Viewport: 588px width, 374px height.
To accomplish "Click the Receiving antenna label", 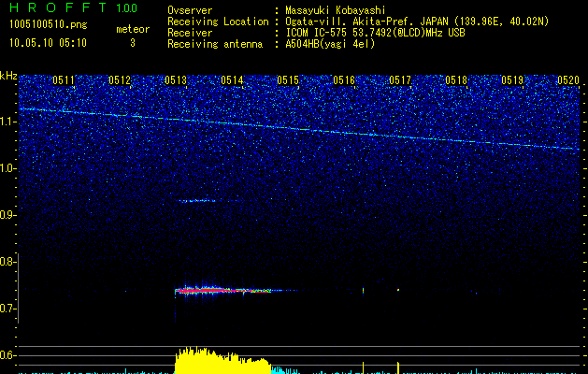I will [x=215, y=44].
